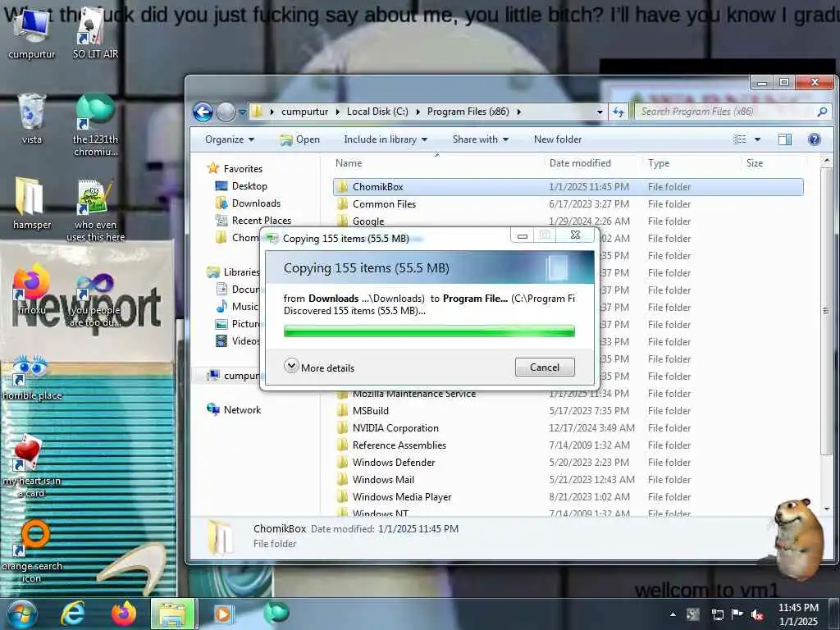
Task: Sort by the Name column header
Action: (437, 163)
